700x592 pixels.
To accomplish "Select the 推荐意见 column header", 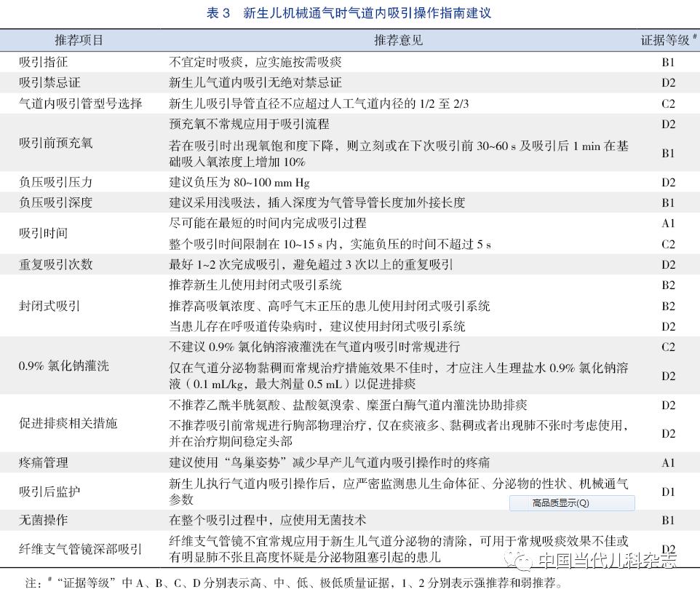I will 398,40.
